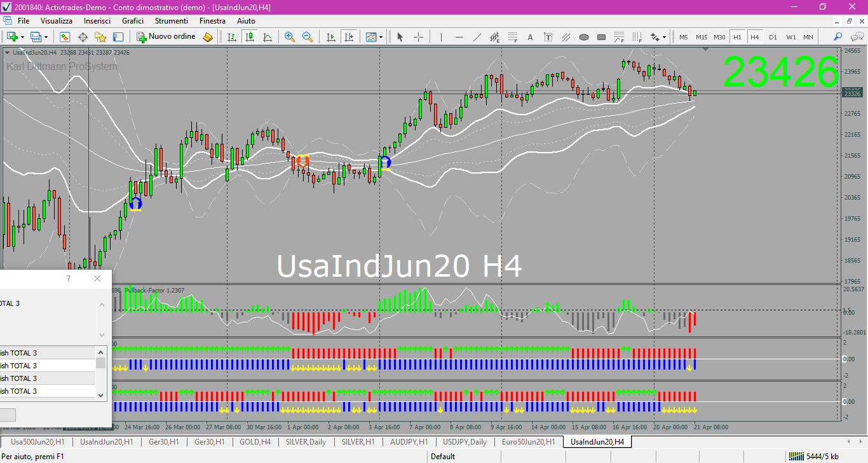
Task: Open the Visualizza menu
Action: tap(57, 21)
